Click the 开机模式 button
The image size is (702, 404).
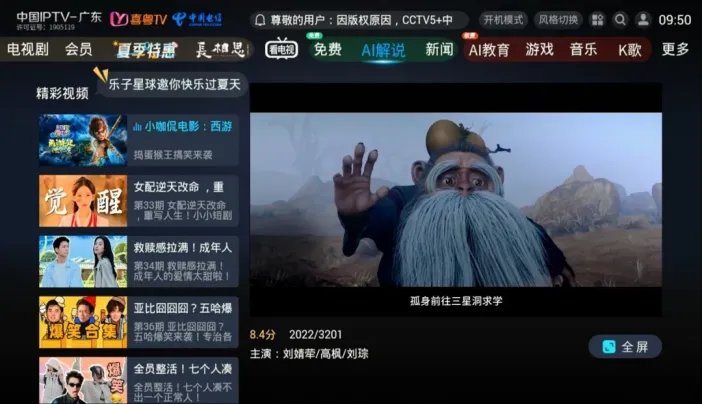point(503,20)
